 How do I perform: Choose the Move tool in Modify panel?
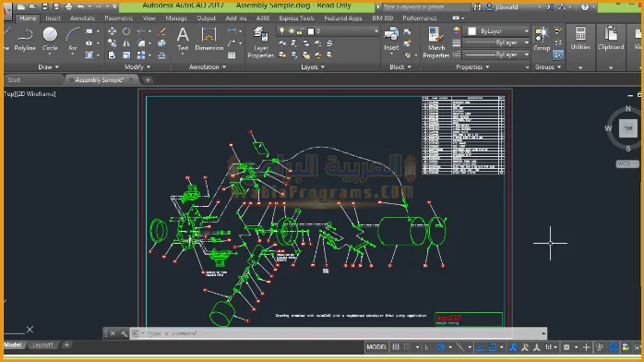point(112,31)
